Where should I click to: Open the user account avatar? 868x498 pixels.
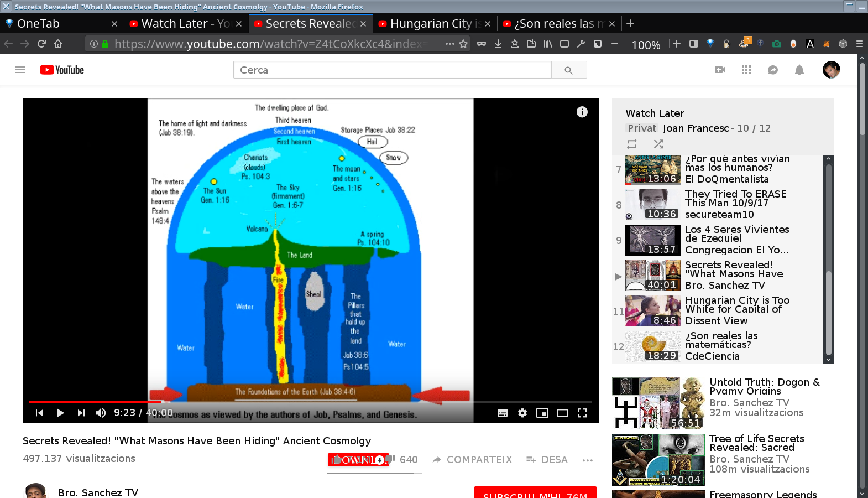click(832, 70)
